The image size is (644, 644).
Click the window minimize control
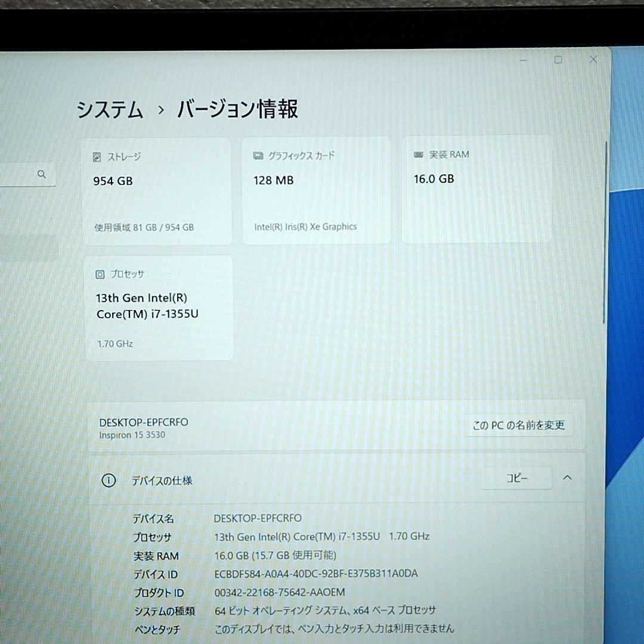point(523,60)
